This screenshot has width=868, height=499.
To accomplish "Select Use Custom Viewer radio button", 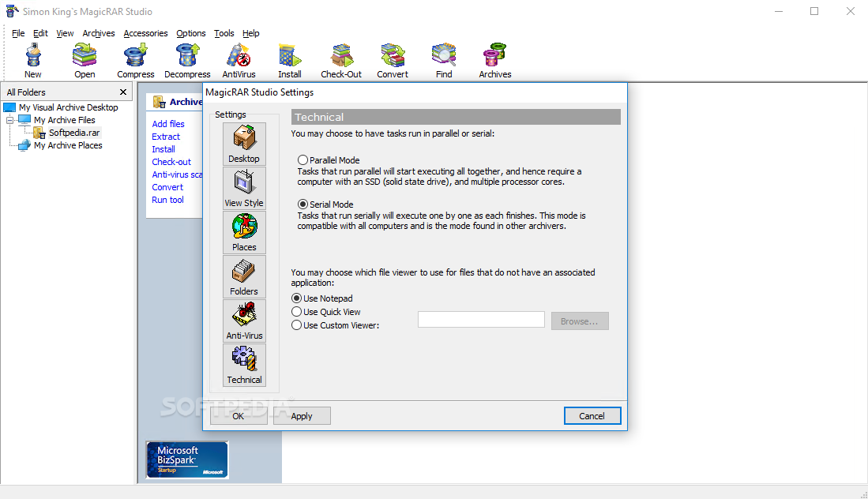I will [x=297, y=325].
